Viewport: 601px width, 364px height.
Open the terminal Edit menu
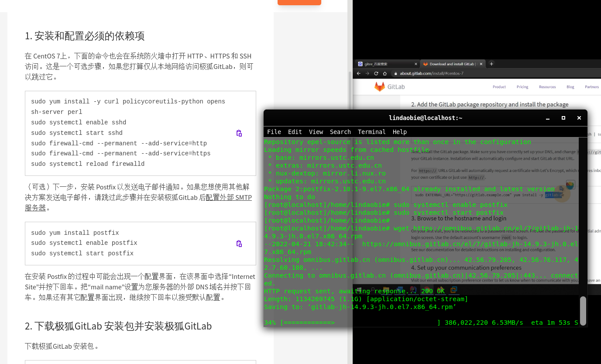[x=295, y=132]
